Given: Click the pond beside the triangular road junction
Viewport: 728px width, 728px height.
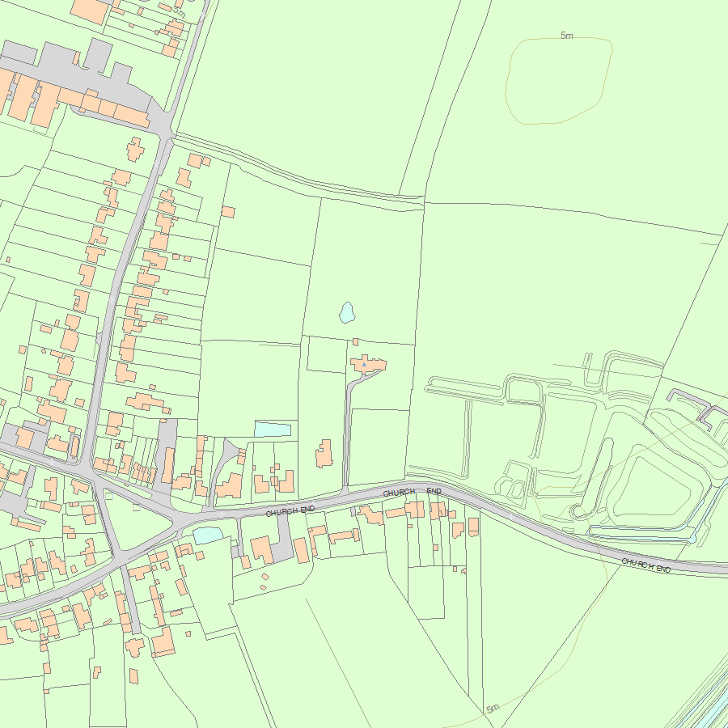Looking at the screenshot, I should [x=208, y=535].
